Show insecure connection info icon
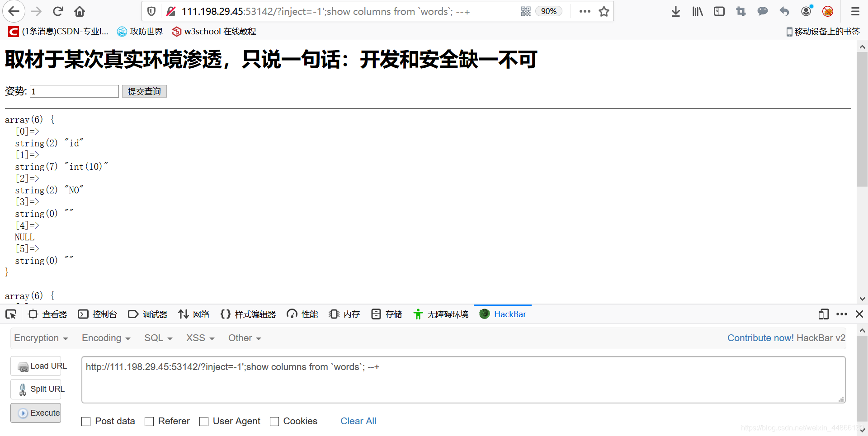Viewport: 868px width, 436px height. [x=170, y=12]
